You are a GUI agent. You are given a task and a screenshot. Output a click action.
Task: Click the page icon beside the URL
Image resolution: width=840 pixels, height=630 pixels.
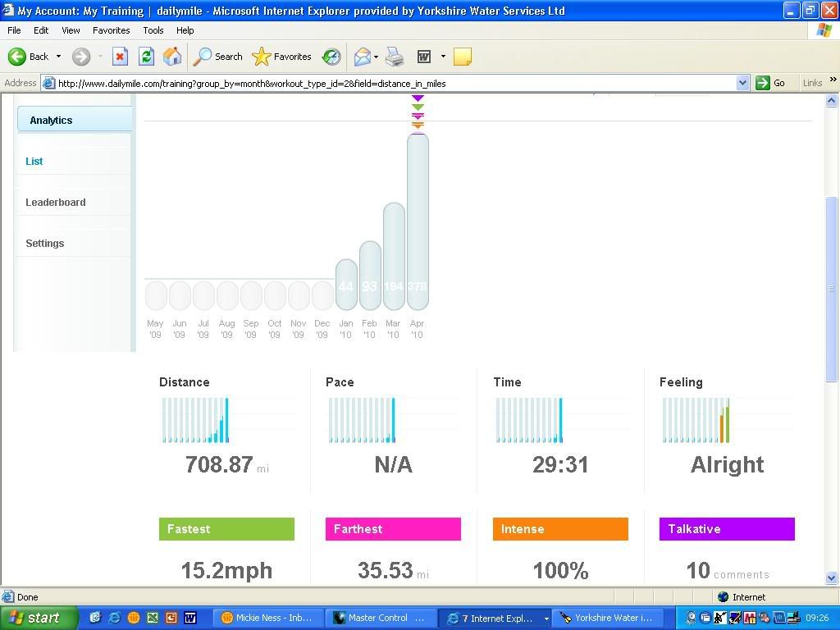(x=48, y=83)
